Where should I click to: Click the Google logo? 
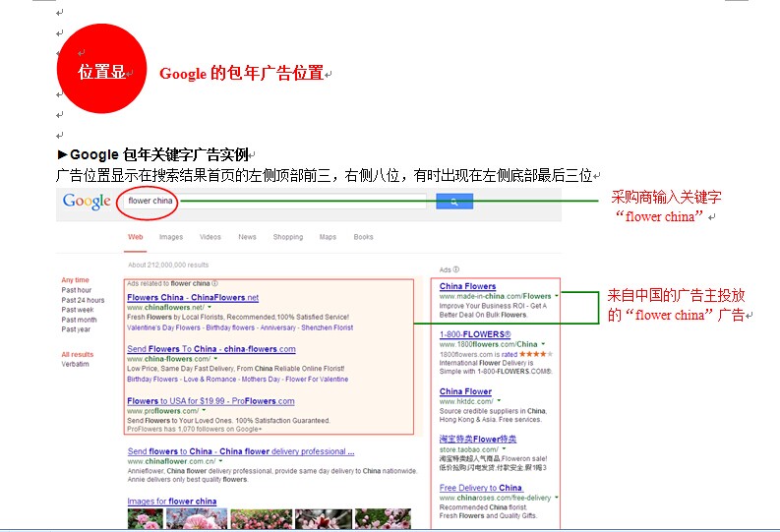[87, 202]
